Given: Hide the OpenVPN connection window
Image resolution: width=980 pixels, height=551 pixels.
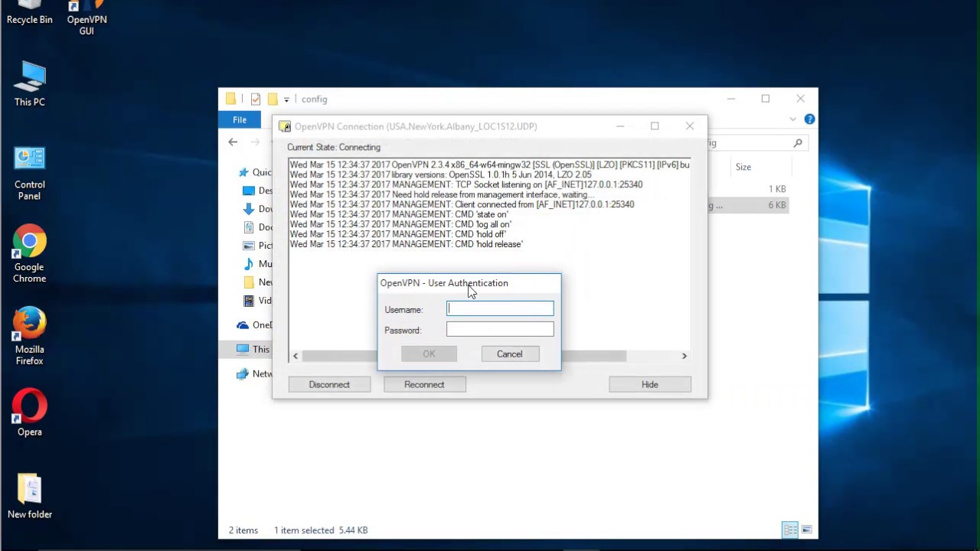Looking at the screenshot, I should point(649,384).
